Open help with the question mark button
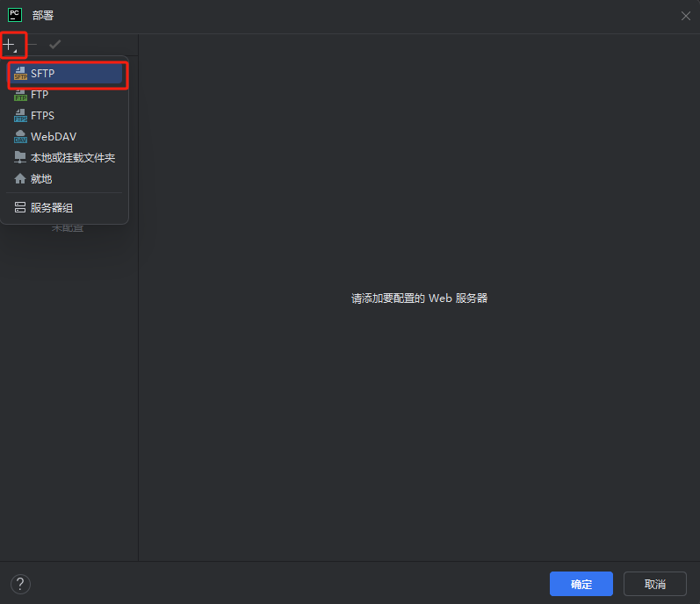 [20, 584]
